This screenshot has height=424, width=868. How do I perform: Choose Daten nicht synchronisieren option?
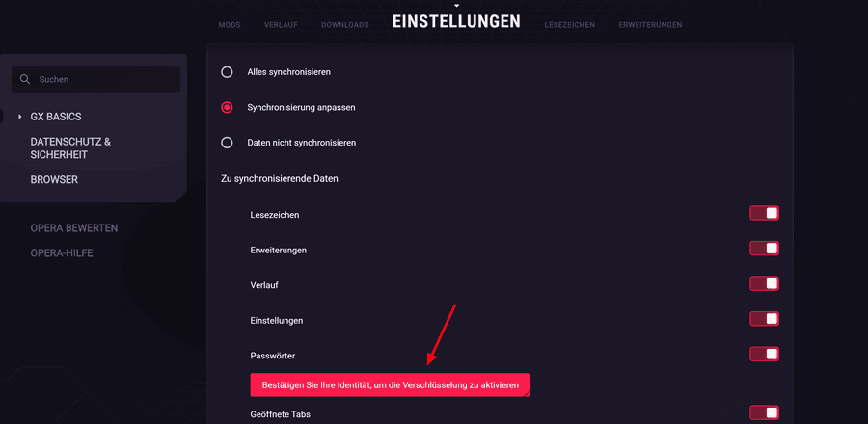(x=227, y=143)
